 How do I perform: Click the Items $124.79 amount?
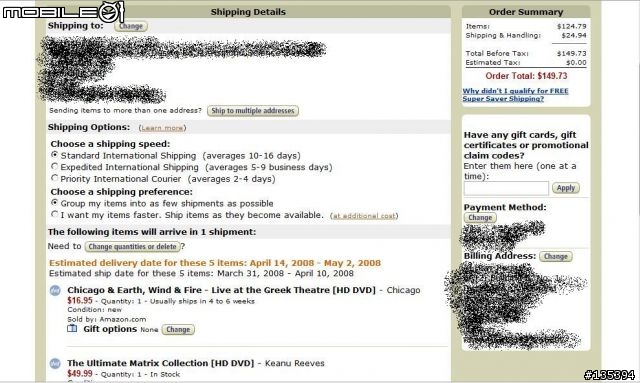(x=571, y=26)
